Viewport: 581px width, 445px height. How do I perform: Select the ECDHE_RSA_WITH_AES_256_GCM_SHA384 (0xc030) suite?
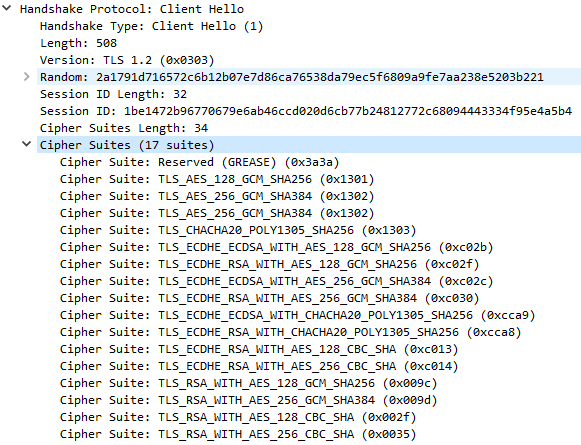[269, 298]
